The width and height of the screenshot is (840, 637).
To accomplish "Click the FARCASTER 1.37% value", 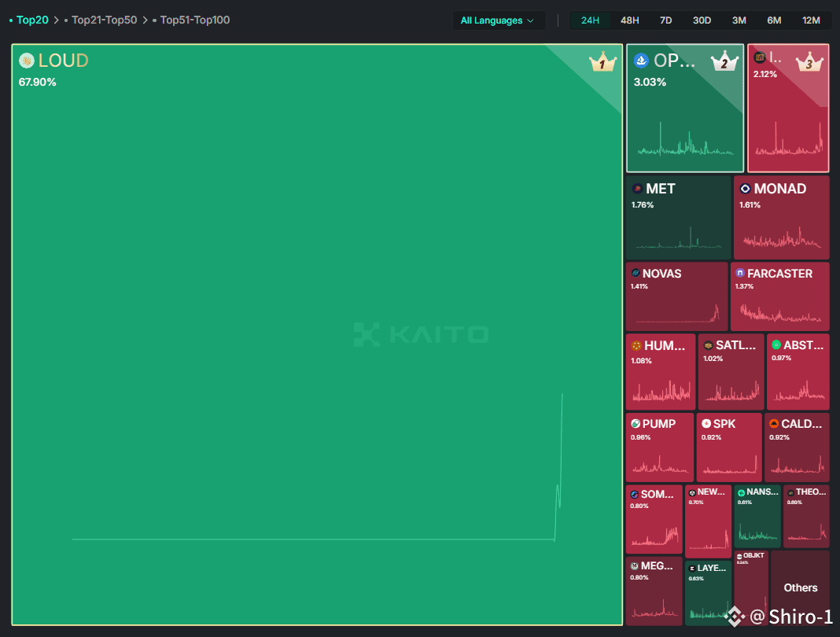I will click(744, 286).
